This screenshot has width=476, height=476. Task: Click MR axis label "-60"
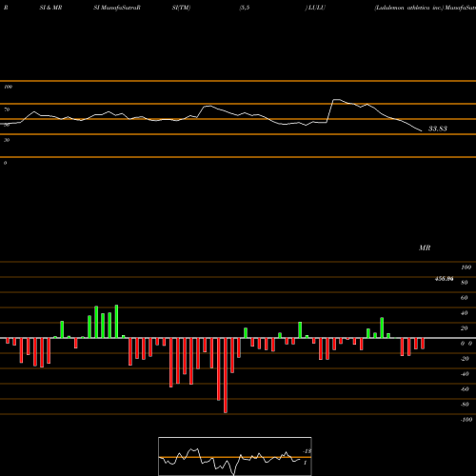(465, 389)
